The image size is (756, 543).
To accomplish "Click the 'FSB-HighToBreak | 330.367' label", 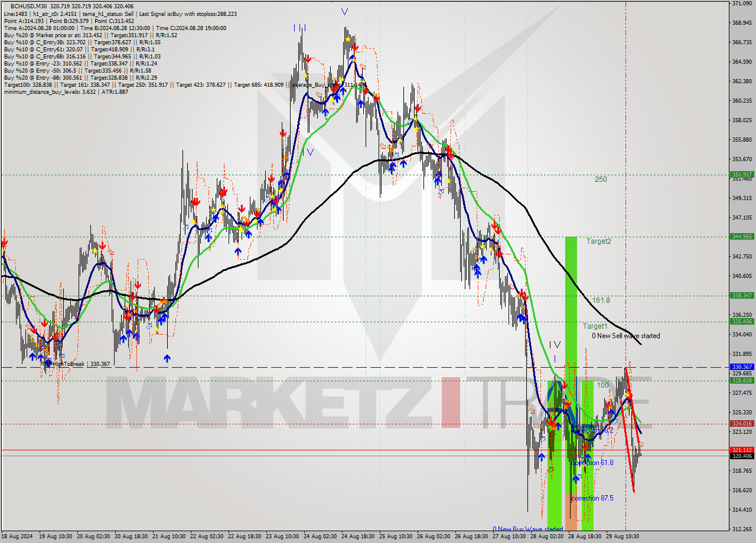I will (76, 364).
